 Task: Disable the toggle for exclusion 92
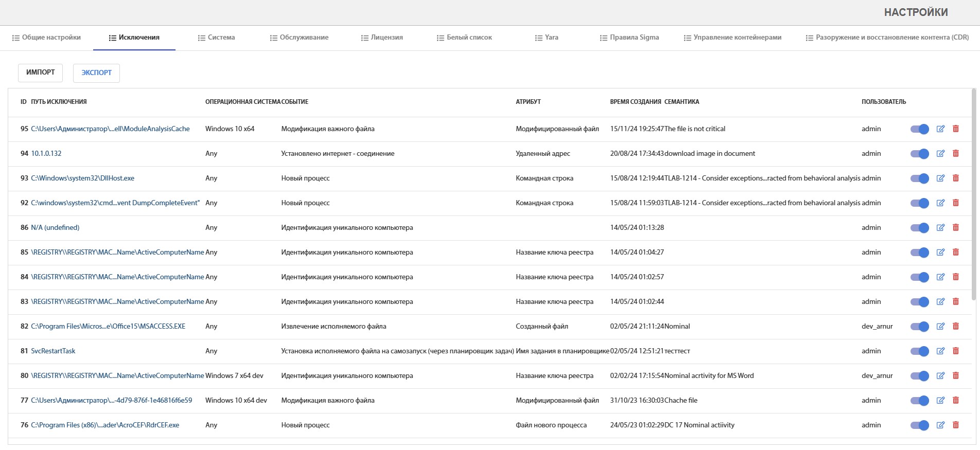(x=920, y=203)
